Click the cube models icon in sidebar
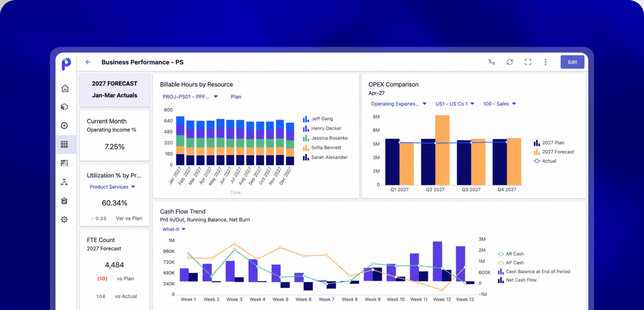 [64, 107]
